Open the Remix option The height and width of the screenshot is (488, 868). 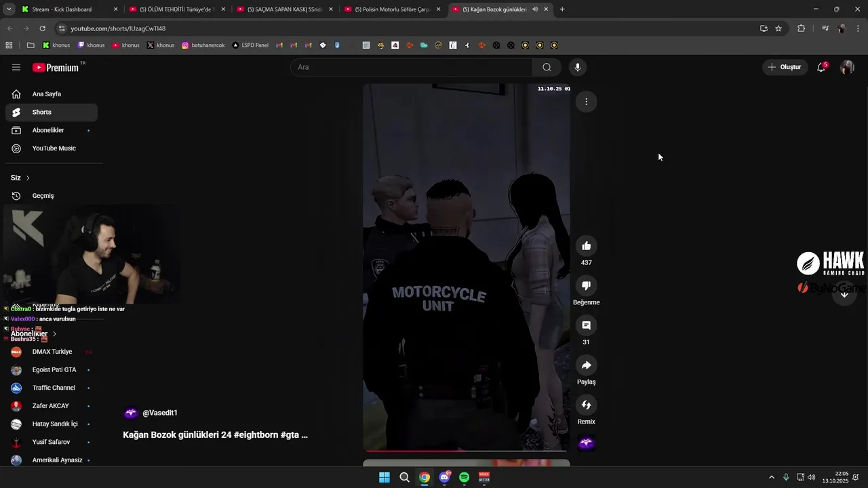[586, 405]
